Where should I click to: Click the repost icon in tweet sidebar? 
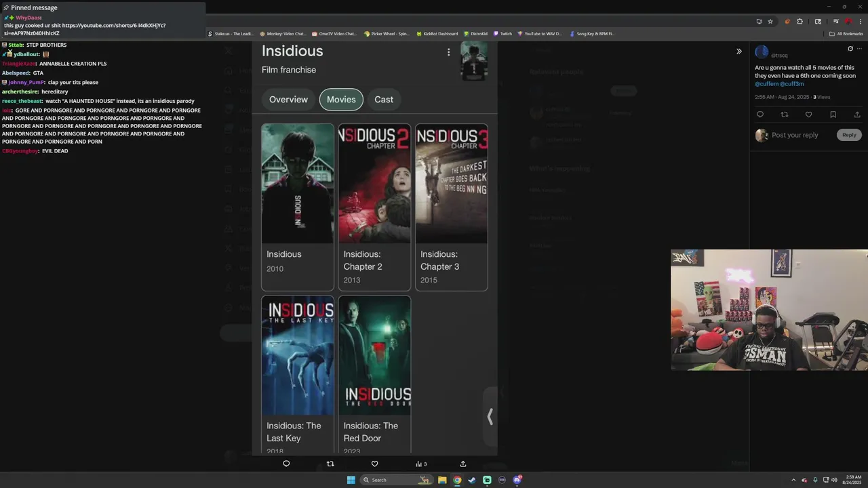click(785, 115)
